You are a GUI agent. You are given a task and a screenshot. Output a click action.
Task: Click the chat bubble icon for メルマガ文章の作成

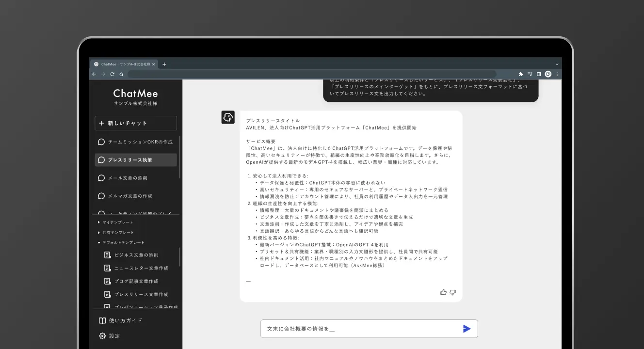click(101, 196)
